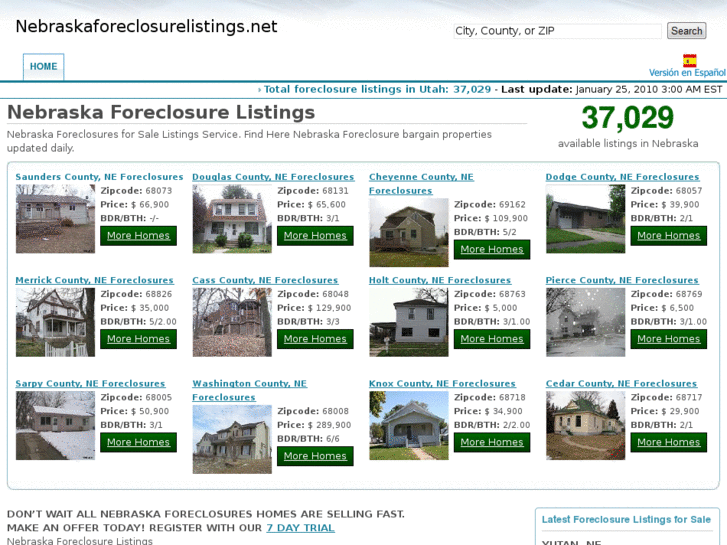Click the available listings in Nebraska text
Screen dimensions: 727x545
point(628,144)
